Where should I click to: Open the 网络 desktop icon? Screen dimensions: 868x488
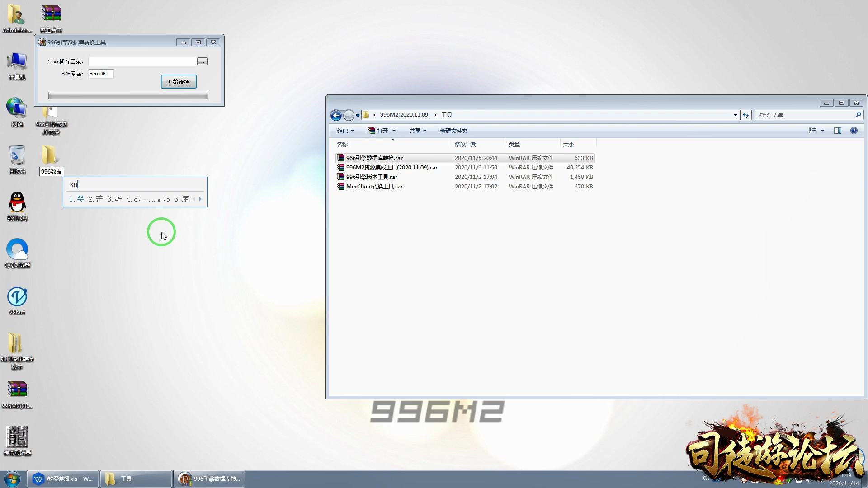click(17, 112)
